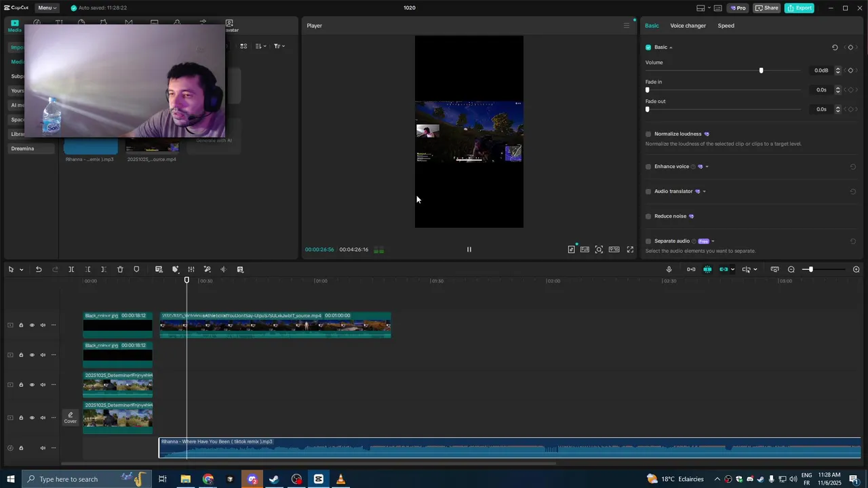Enable the Reduce noise checkbox
The image size is (868, 488).
[x=648, y=216]
